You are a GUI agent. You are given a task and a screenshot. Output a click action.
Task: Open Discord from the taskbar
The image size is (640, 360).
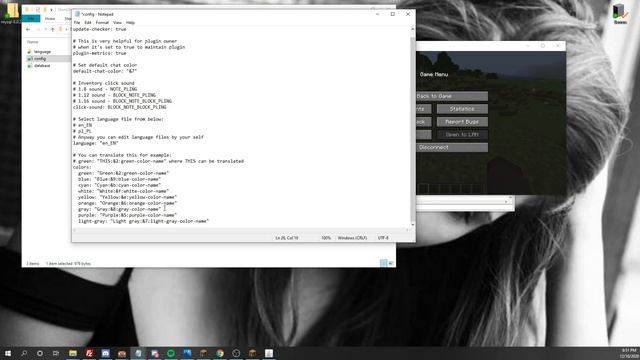(105, 353)
